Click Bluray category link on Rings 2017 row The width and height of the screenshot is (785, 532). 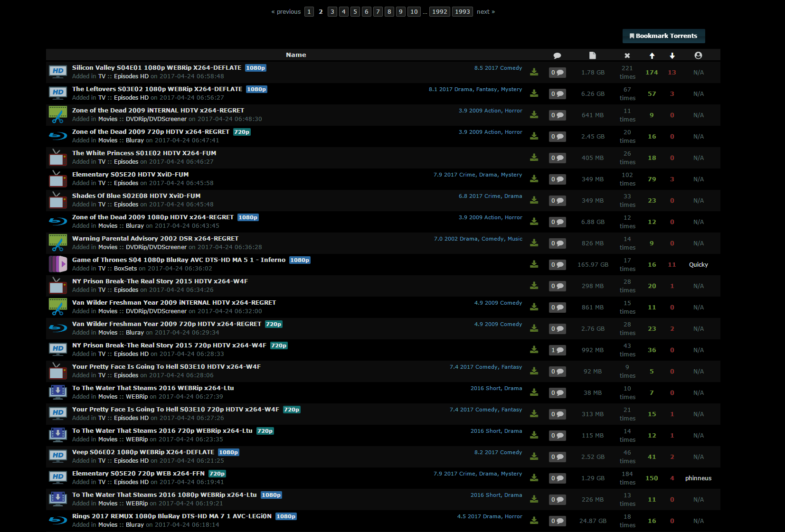pos(135,525)
